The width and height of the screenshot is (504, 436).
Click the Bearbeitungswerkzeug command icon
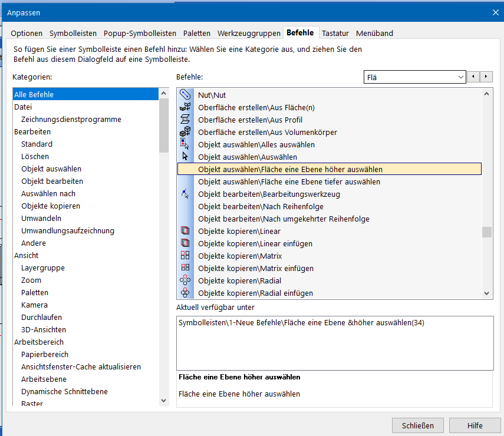185,194
